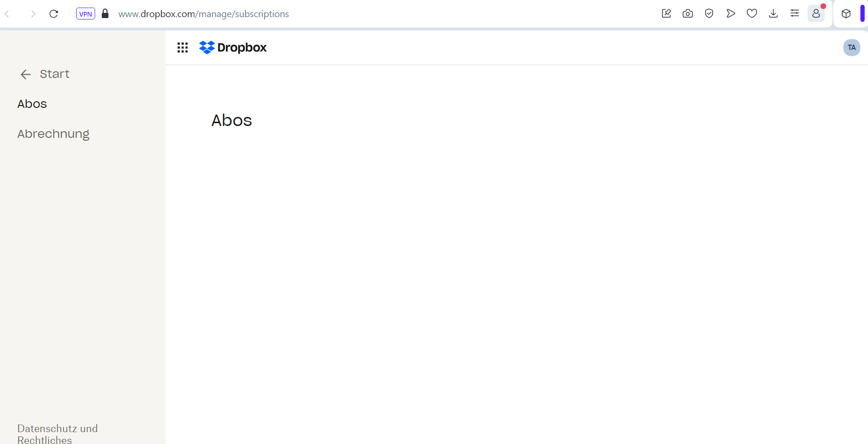Open the browser profile icon
Screen dimensions: 868x444
(x=816, y=14)
